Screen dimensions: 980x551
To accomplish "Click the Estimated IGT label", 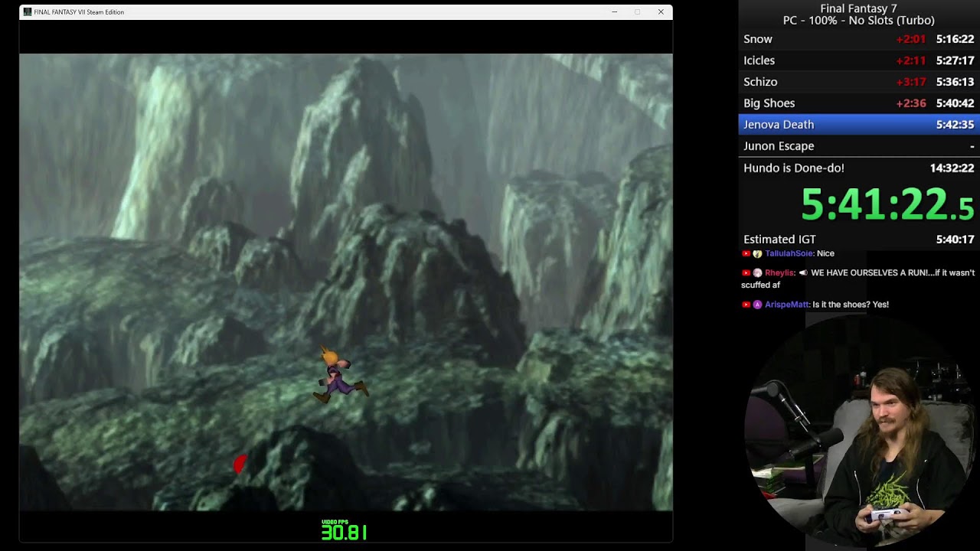I will [779, 240].
